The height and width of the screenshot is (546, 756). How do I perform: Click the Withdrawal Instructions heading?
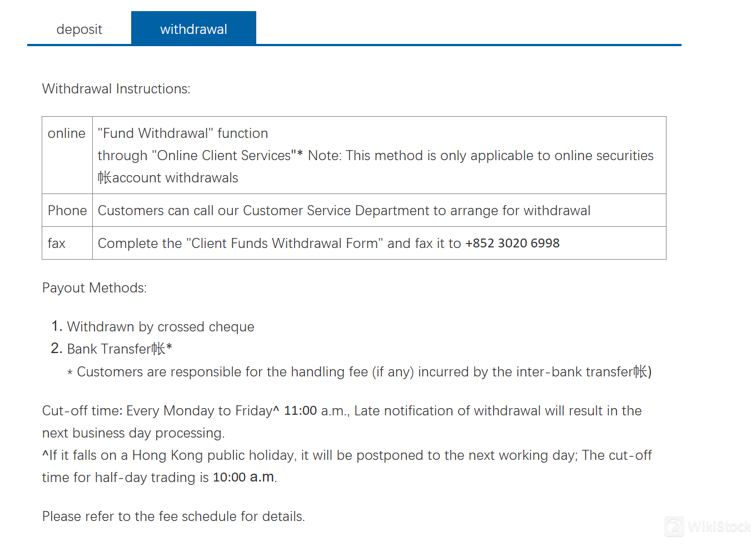pyautogui.click(x=116, y=88)
